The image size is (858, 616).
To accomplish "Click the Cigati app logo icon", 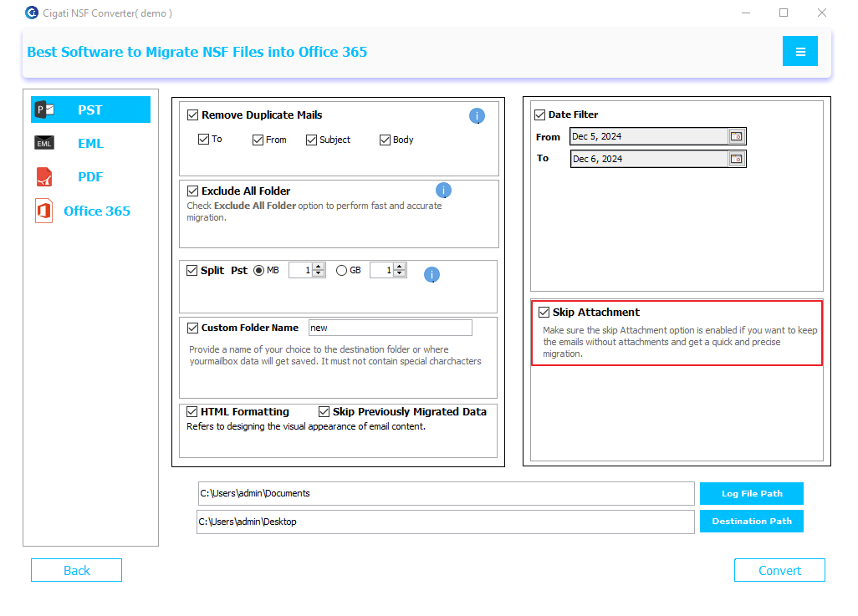I will point(32,13).
